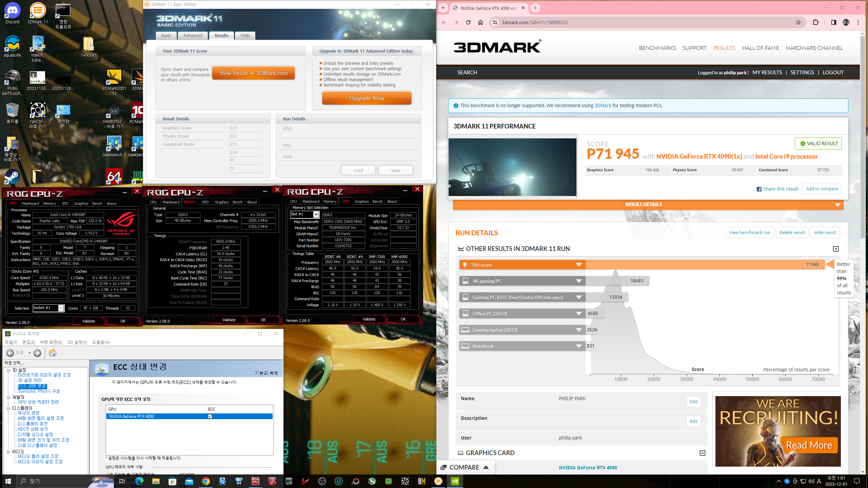Open the Slot #1 dropdown in CPU-Z SPD
This screenshot has width=868, height=488.
[x=316, y=214]
